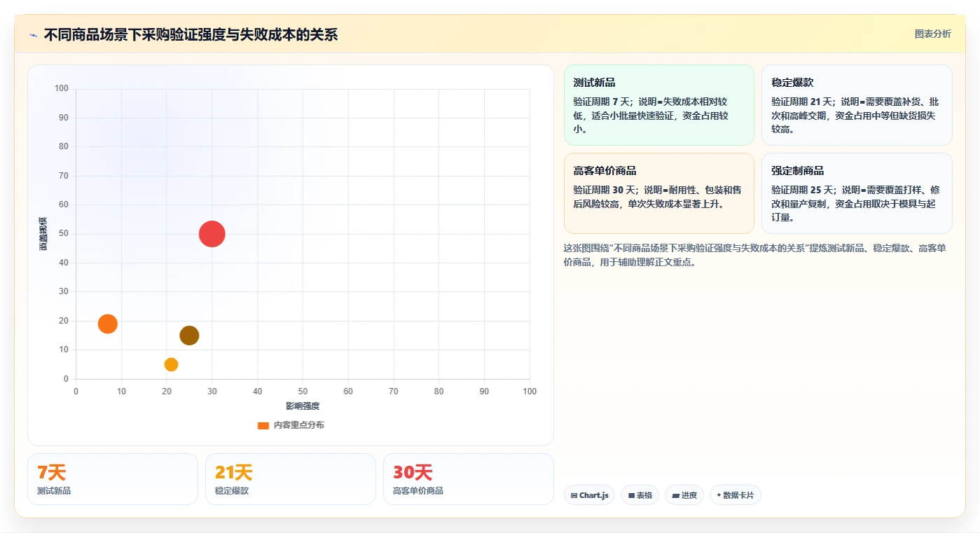
Task: Click the brown bubble at intensity 25
Action: pos(189,335)
